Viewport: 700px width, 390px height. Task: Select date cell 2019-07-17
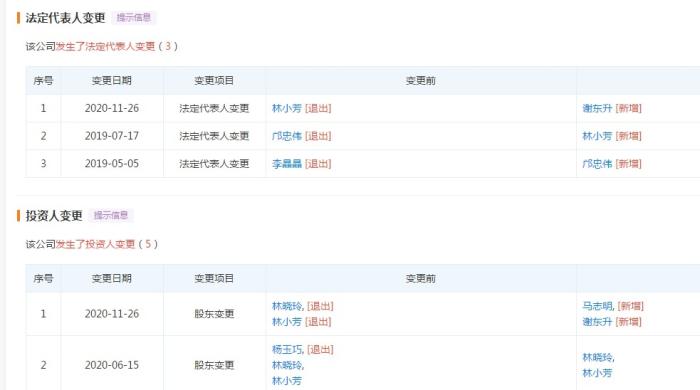pyautogui.click(x=112, y=136)
